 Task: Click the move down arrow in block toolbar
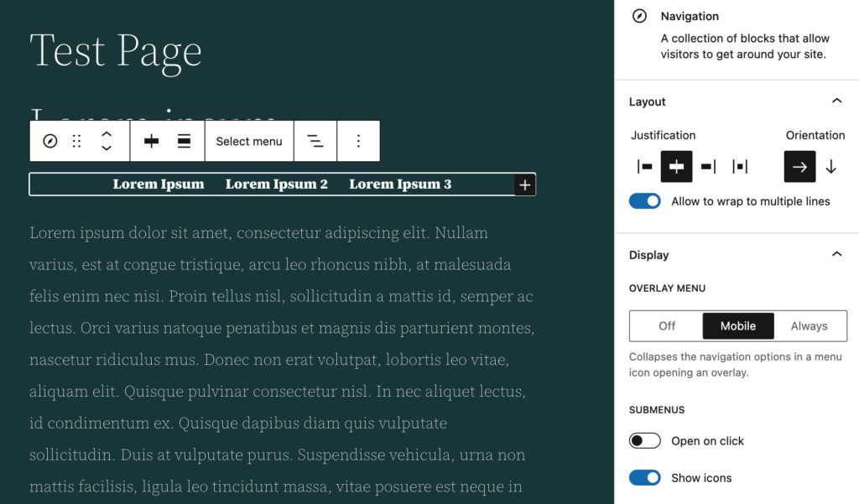[107, 148]
